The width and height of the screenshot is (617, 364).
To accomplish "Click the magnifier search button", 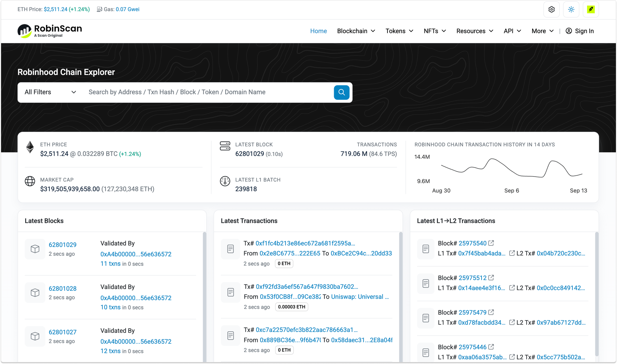I will pos(342,92).
